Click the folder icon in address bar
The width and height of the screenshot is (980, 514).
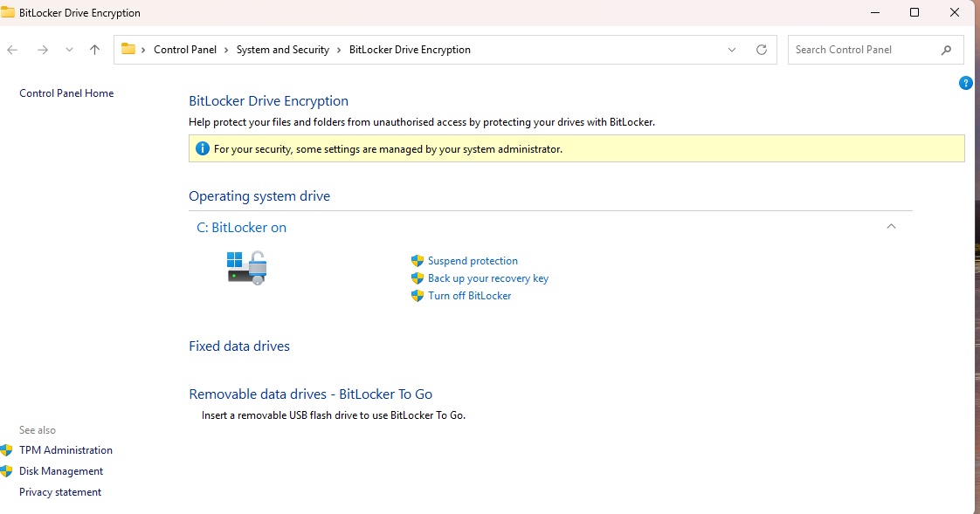128,50
